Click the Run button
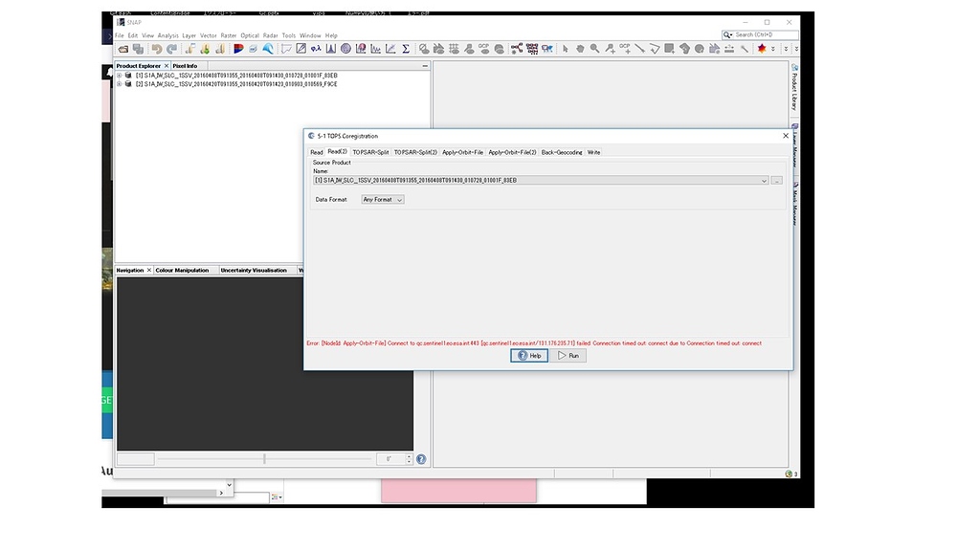The height and width of the screenshot is (551, 980). tap(569, 355)
